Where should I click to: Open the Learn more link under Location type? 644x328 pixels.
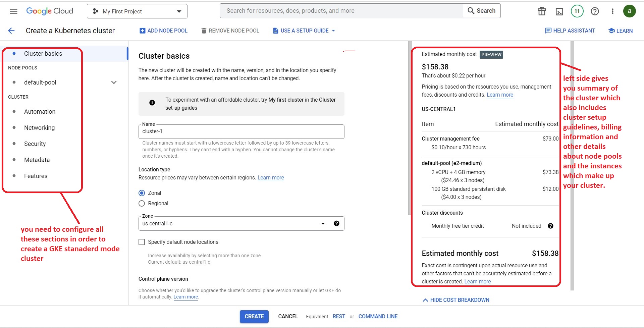pos(270,177)
